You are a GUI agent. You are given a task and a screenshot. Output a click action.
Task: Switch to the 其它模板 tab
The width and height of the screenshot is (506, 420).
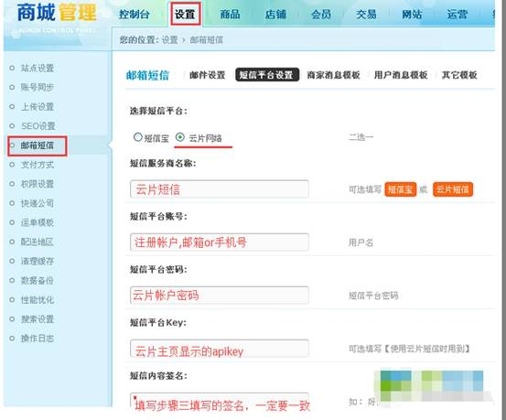pos(459,75)
